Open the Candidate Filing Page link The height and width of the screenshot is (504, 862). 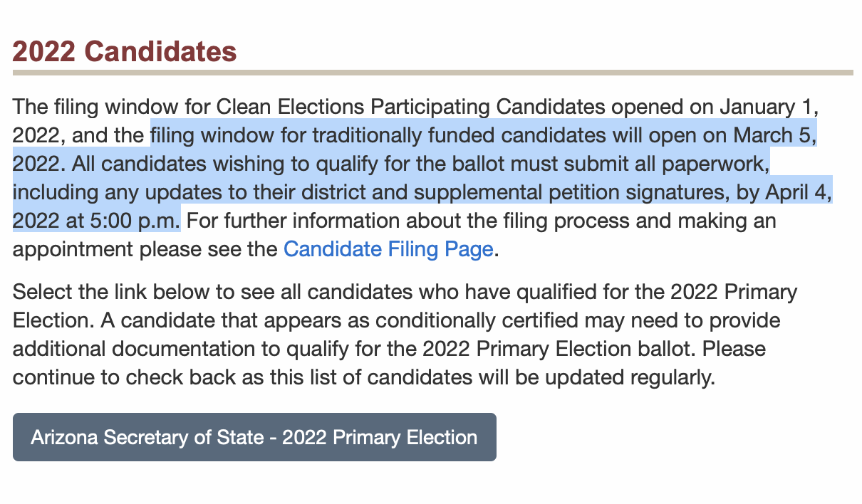point(388,249)
